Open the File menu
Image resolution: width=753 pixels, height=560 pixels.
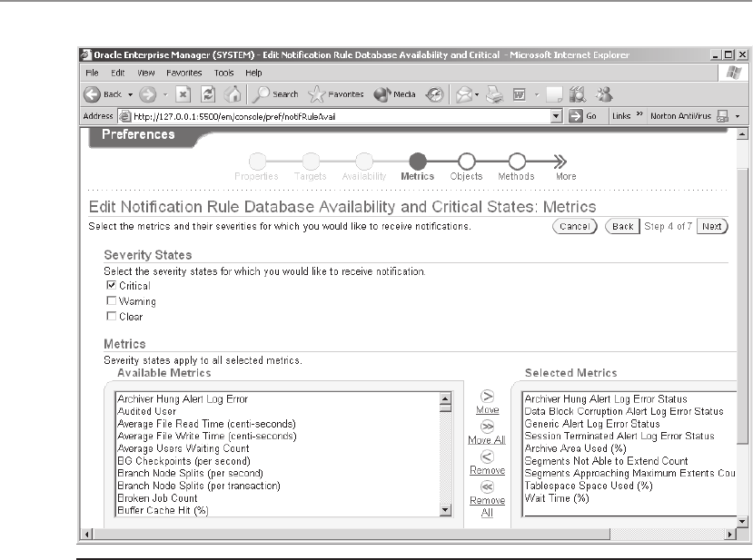(92, 73)
